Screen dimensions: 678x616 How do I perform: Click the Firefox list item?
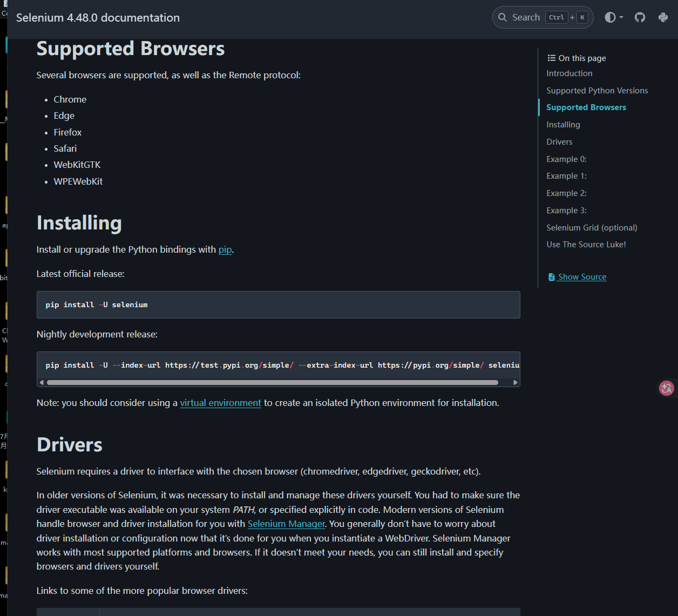click(67, 132)
